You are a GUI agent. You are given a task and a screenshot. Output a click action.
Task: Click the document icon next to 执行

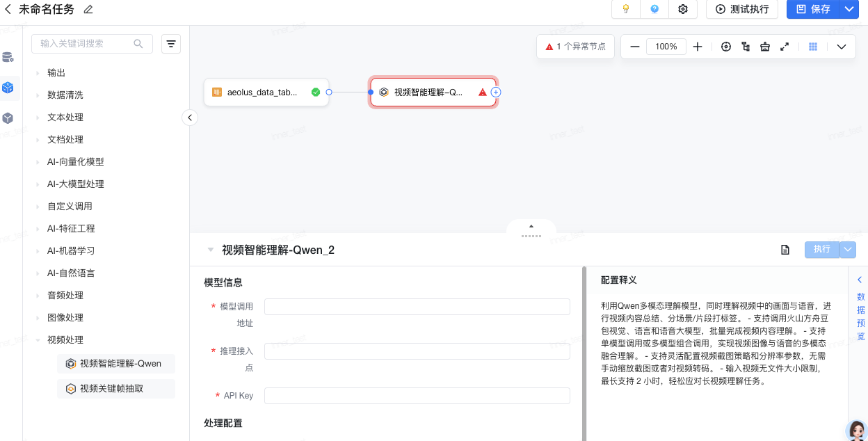click(x=785, y=250)
